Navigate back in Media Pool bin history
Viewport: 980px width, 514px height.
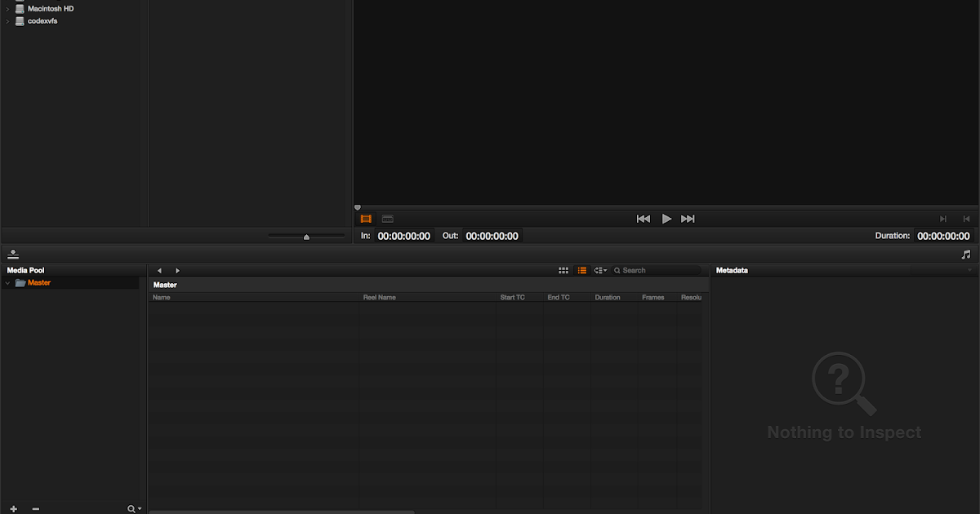pyautogui.click(x=159, y=270)
